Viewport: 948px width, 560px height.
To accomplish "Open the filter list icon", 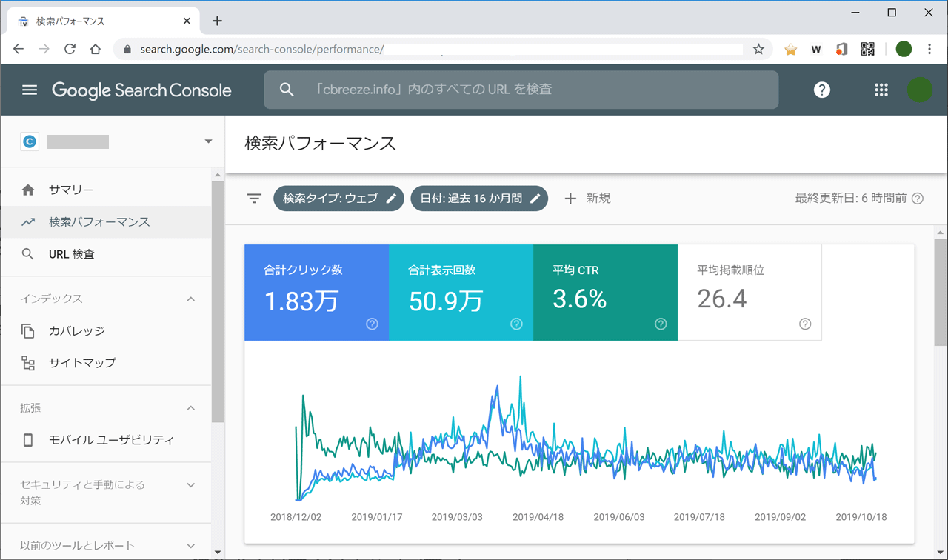I will click(x=254, y=199).
